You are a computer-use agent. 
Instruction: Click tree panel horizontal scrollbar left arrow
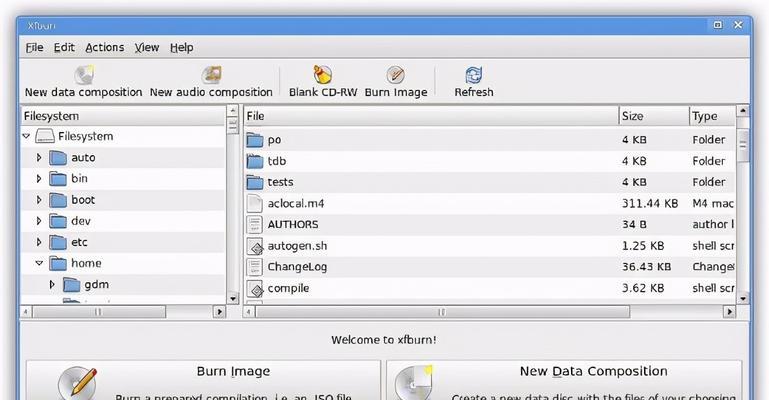[x=26, y=311]
